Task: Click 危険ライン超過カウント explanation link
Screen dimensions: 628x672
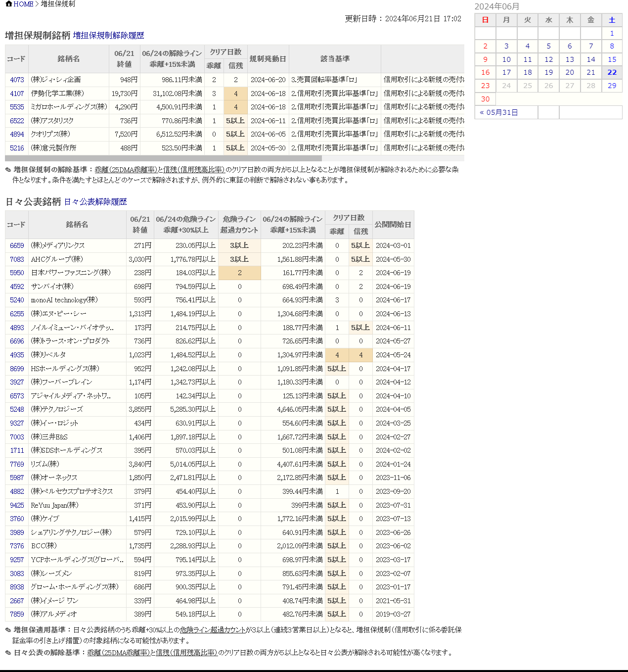Action: [213, 630]
